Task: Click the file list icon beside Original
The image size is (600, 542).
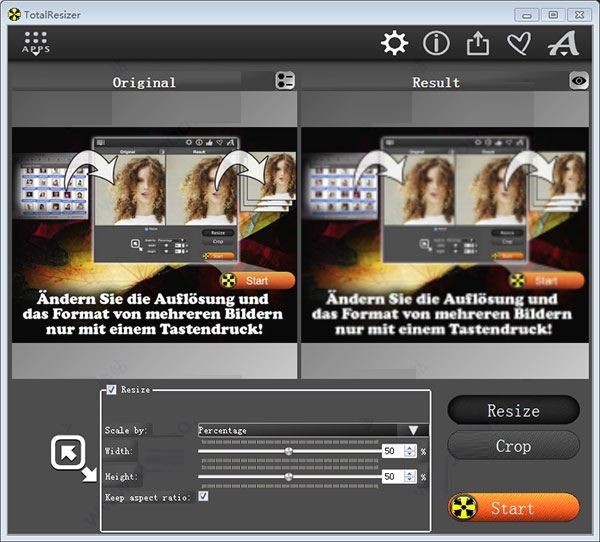Action: pos(285,81)
